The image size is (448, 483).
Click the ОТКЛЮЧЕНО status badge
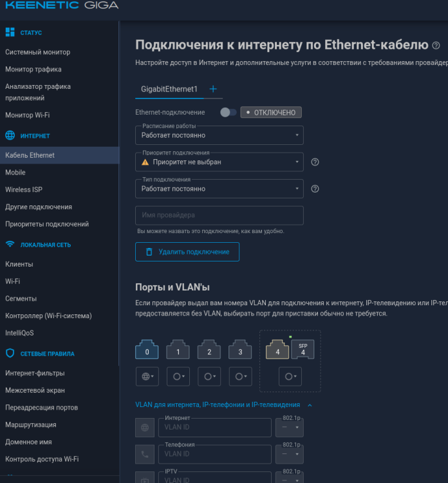tap(271, 113)
